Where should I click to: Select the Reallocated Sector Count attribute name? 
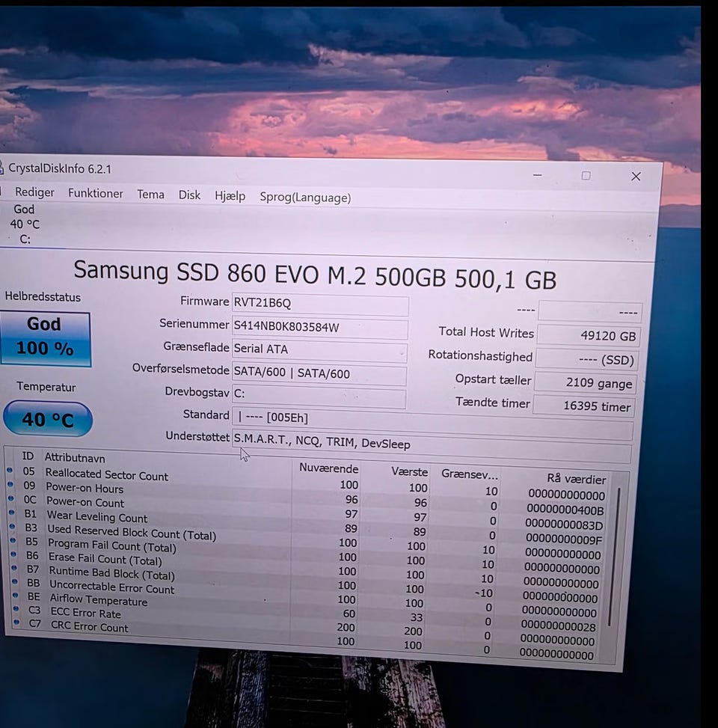pos(106,474)
